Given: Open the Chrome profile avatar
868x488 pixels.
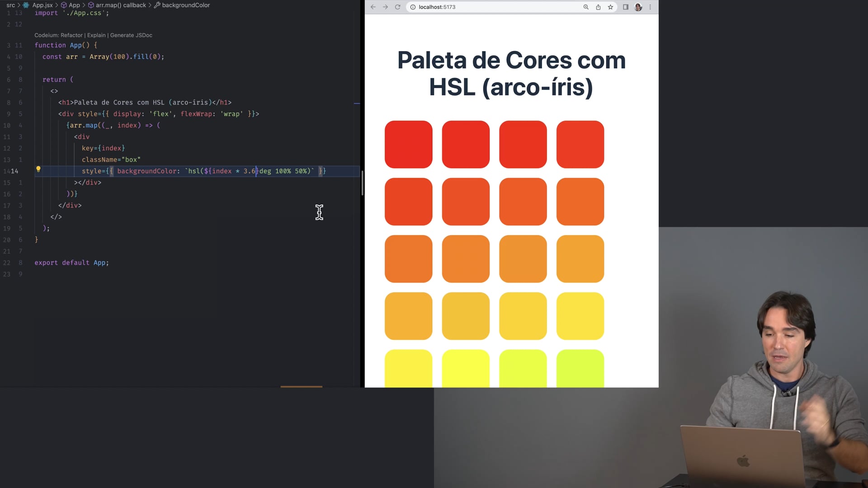Looking at the screenshot, I should click(638, 7).
